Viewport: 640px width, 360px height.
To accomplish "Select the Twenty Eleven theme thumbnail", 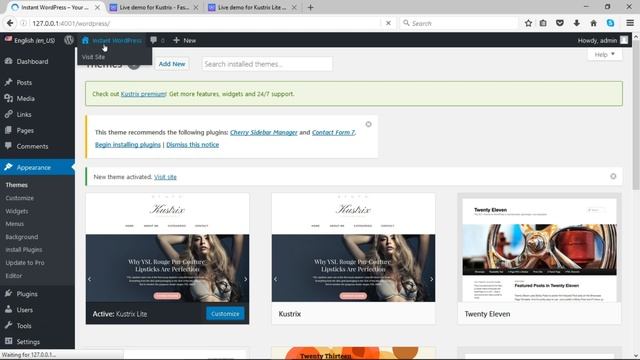I will pyautogui.click(x=539, y=250).
